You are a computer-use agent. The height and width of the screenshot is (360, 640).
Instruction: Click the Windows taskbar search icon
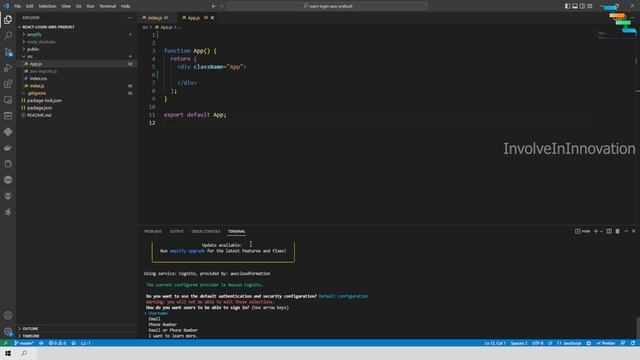pos(24,353)
